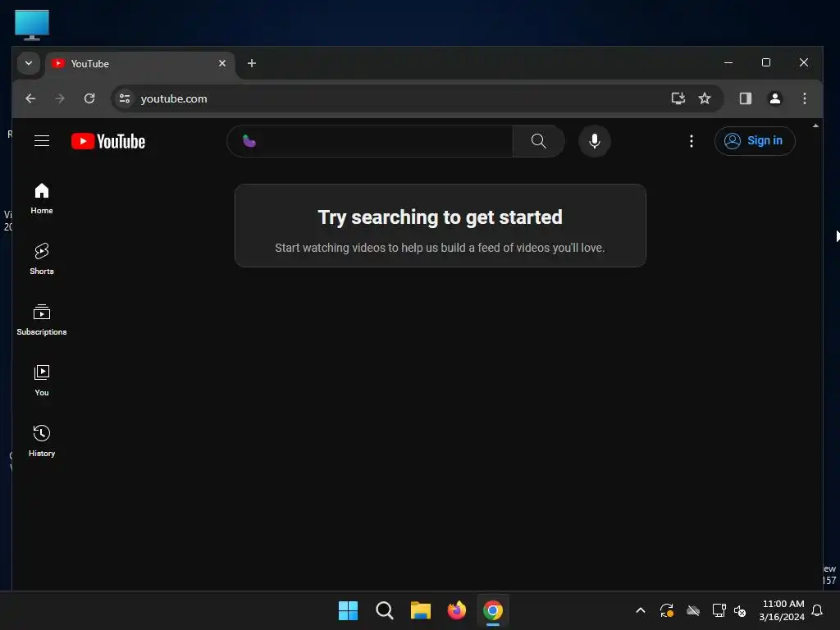840x630 pixels.
Task: Open a new tab with plus button
Action: pos(252,63)
